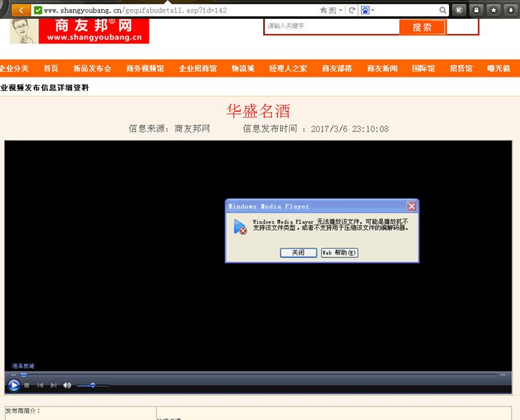Viewport: 520px width, 420px height.
Task: Open the 商友新闻 navigation item
Action: pos(382,68)
